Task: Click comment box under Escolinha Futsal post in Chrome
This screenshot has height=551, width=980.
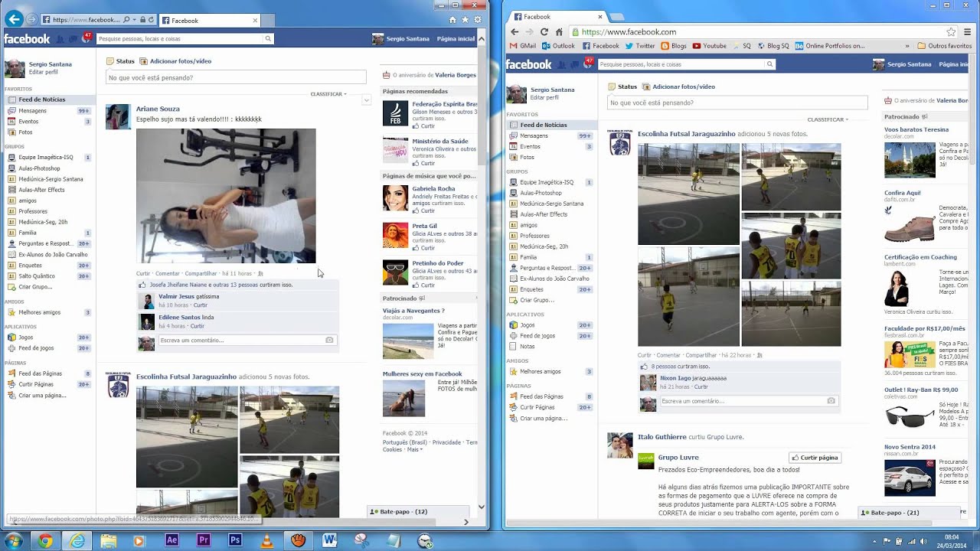Action: pyautogui.click(x=749, y=401)
